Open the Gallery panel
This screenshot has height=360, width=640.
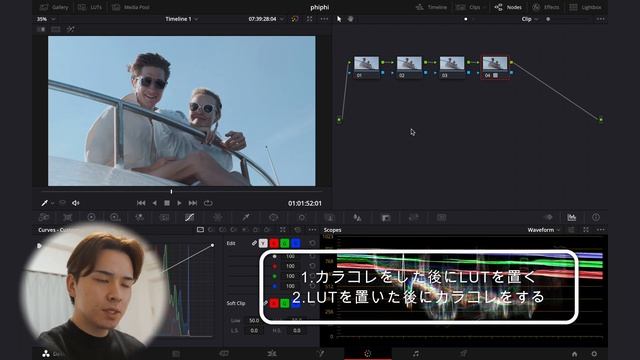[x=55, y=7]
